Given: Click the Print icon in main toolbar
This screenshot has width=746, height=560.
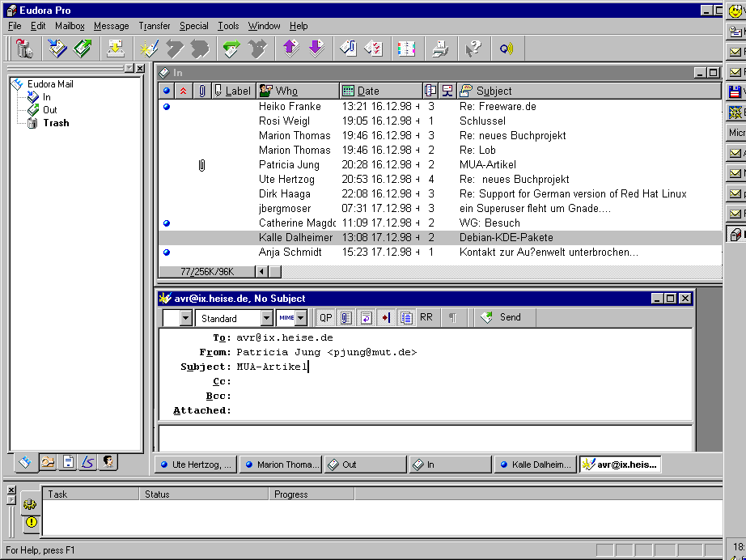Looking at the screenshot, I should click(x=439, y=49).
